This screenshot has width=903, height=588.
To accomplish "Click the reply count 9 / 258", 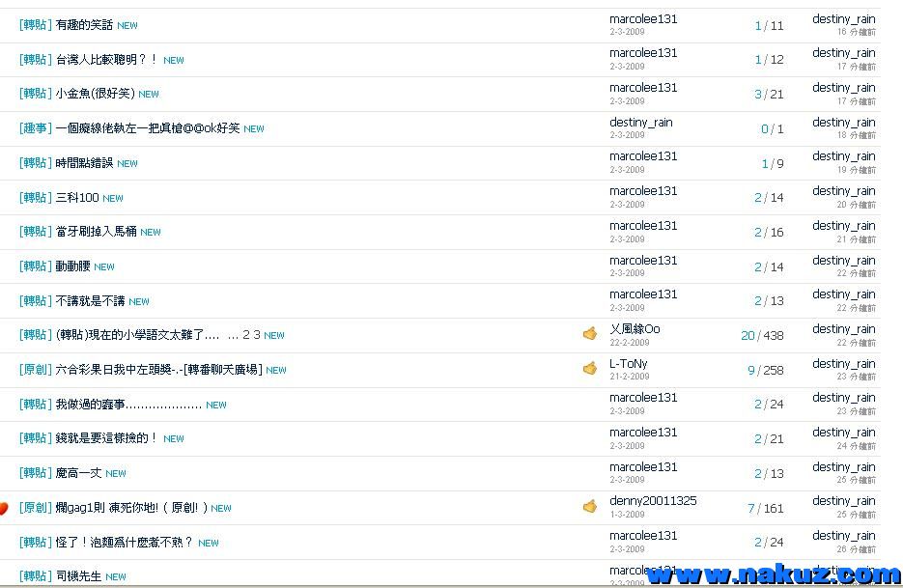I will tap(765, 370).
